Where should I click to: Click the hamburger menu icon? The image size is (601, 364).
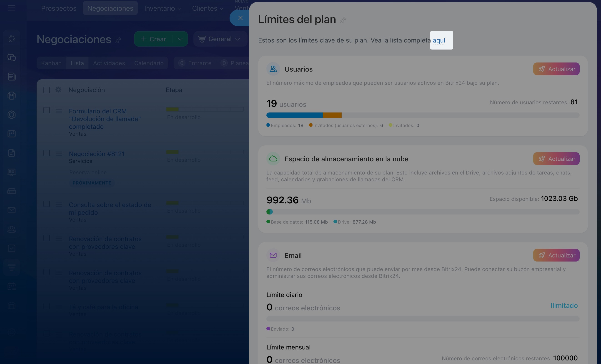pyautogui.click(x=11, y=8)
